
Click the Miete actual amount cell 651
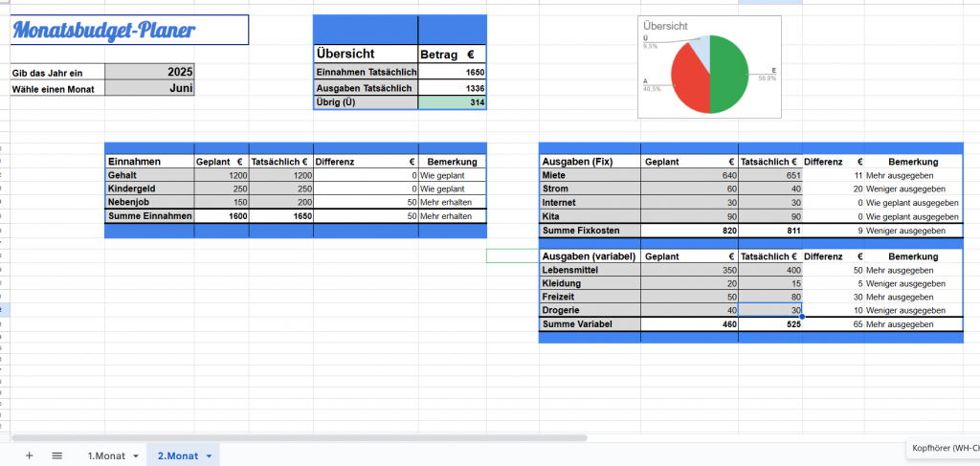[769, 176]
